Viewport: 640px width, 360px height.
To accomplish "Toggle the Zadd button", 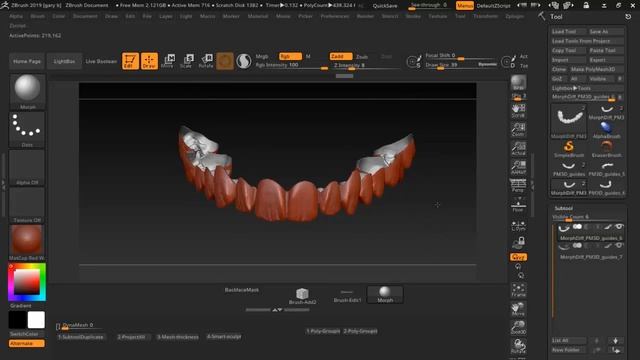I will (x=341, y=56).
